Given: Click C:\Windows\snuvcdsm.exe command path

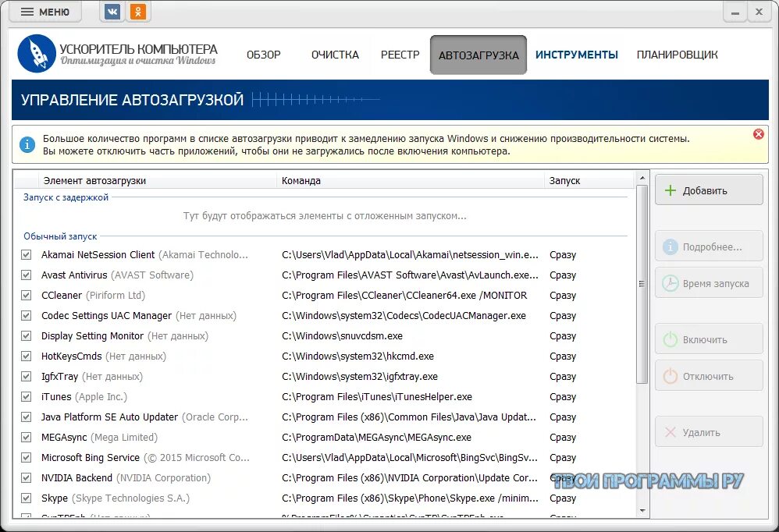Looking at the screenshot, I should pos(343,336).
